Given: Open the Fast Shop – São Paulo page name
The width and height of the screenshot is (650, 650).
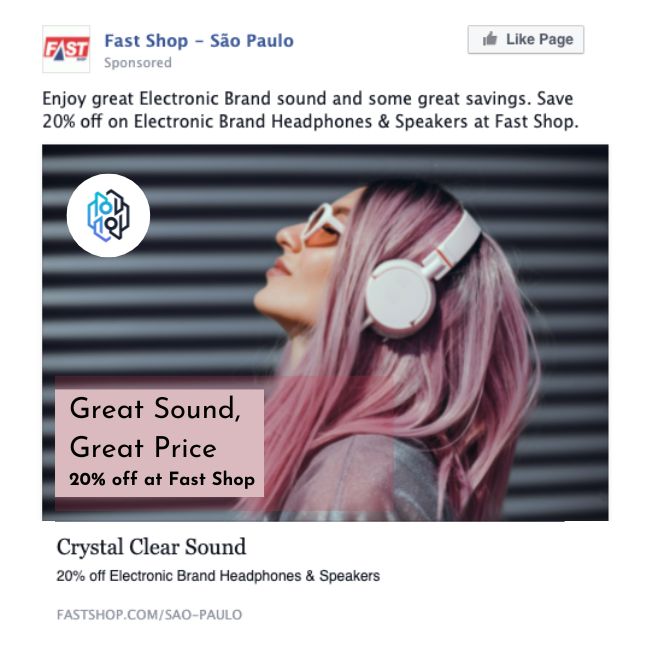Looking at the screenshot, I should tap(199, 41).
